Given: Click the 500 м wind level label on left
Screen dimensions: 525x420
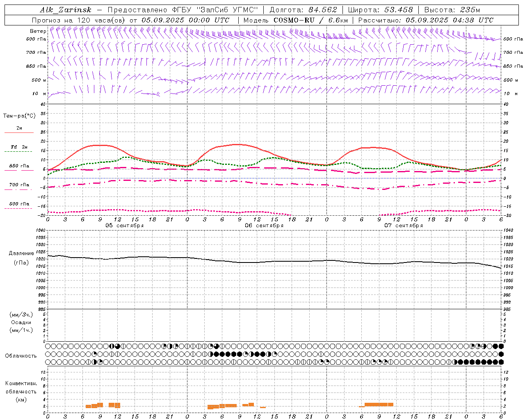Looking at the screenshot, I should tap(39, 80).
